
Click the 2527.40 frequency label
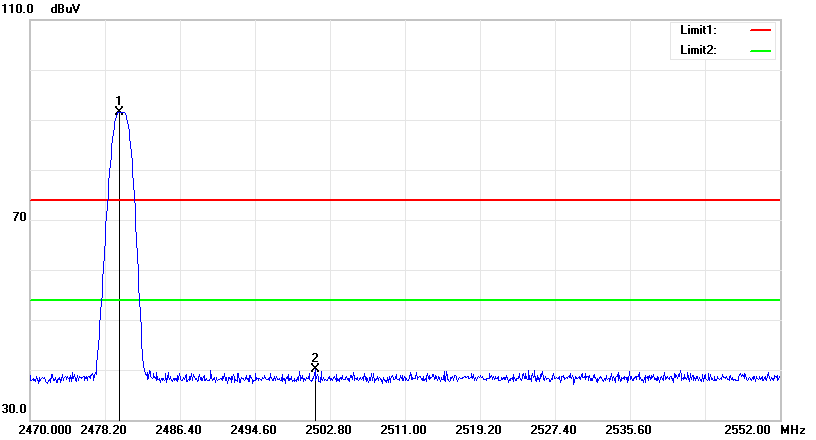(553, 430)
